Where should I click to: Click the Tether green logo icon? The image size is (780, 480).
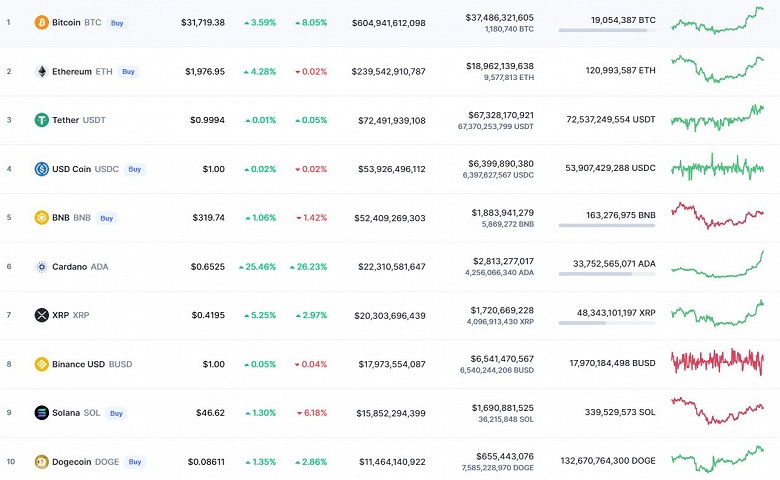(41, 120)
